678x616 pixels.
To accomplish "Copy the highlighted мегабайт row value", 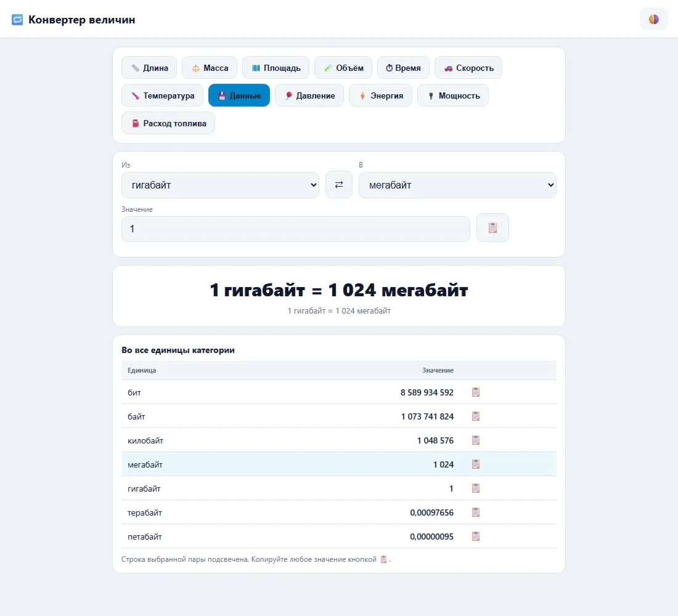I will (476, 464).
